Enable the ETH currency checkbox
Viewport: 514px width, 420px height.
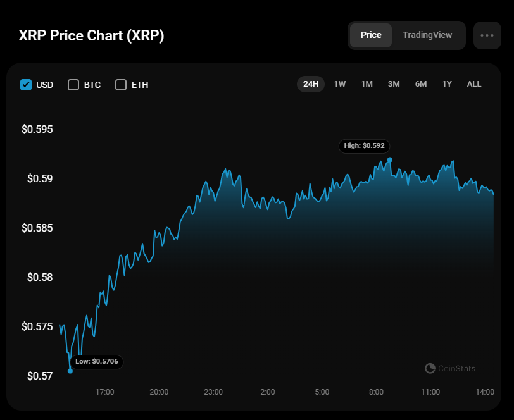click(x=121, y=85)
